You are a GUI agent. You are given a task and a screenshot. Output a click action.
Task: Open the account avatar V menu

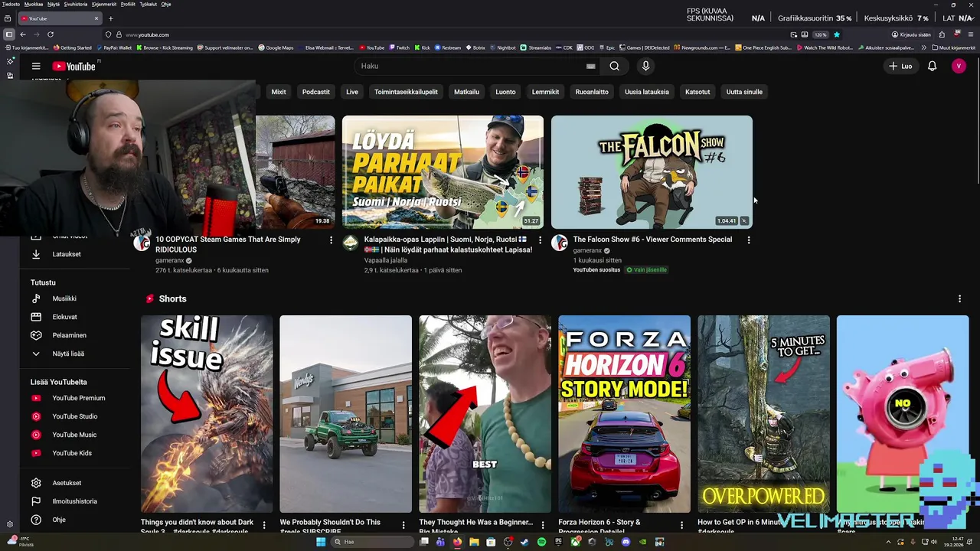[x=959, y=67]
